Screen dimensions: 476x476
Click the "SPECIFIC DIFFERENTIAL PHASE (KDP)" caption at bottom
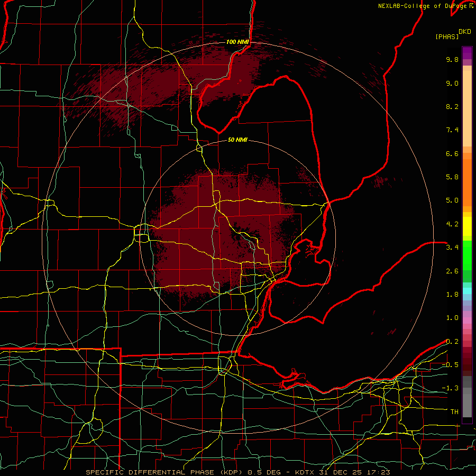coord(165,472)
